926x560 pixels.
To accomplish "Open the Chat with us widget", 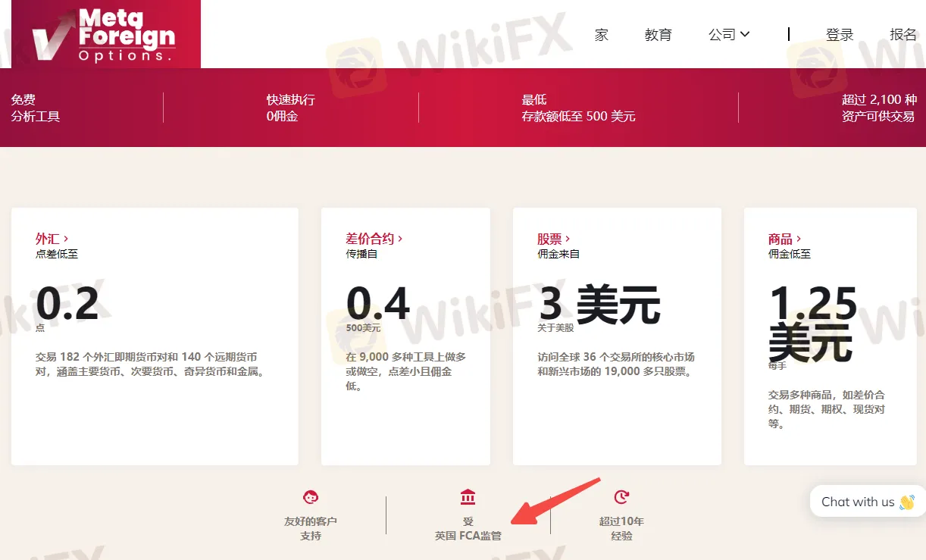I will (x=868, y=502).
